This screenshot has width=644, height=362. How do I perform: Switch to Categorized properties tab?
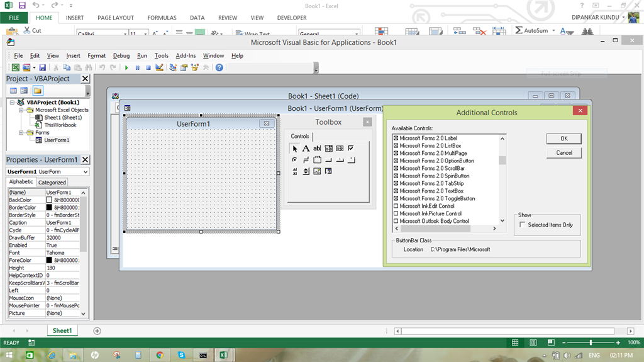(52, 182)
